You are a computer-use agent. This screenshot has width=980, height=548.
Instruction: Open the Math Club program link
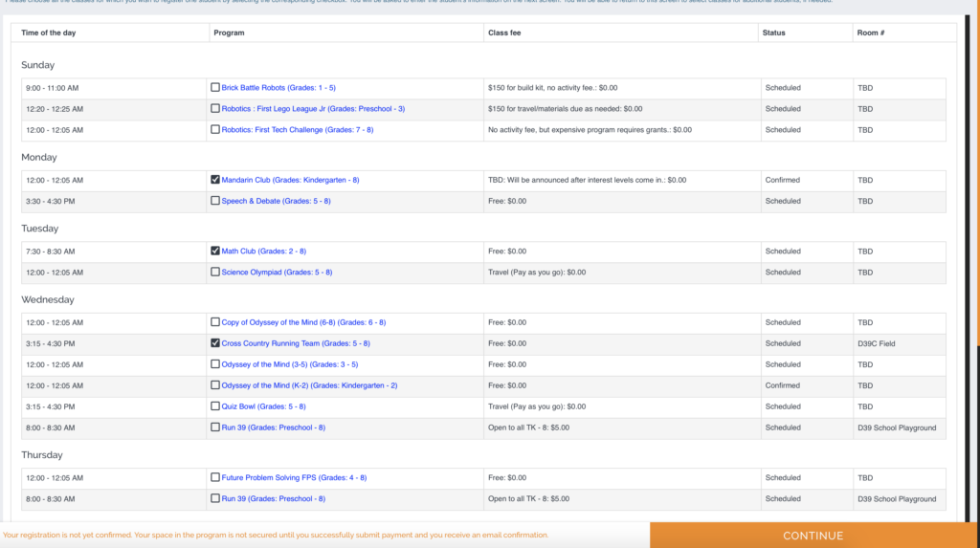(264, 252)
